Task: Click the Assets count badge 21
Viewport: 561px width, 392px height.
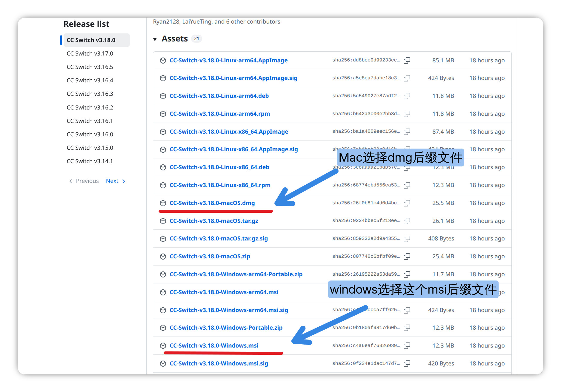Action: pyautogui.click(x=196, y=39)
